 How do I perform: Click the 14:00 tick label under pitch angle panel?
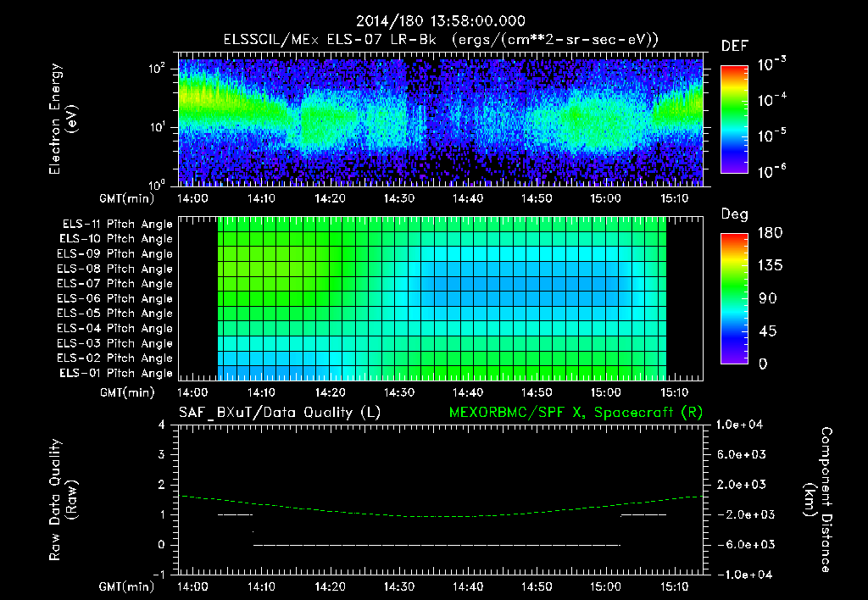[192, 392]
